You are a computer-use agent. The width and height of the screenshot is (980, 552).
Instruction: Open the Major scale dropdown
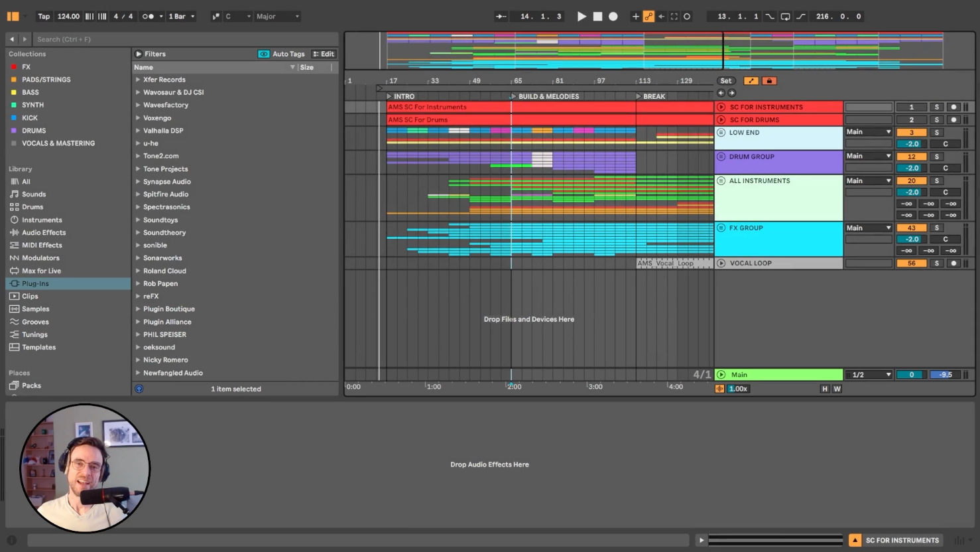coord(278,17)
